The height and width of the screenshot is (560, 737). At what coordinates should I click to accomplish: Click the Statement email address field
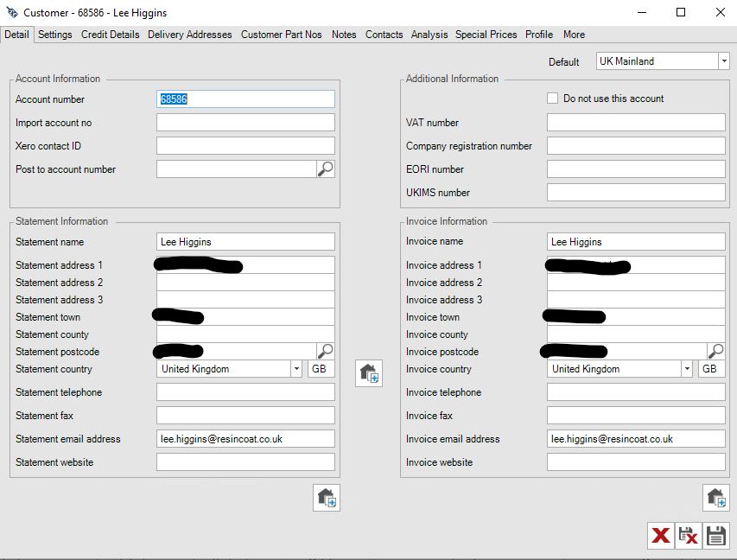click(245, 438)
